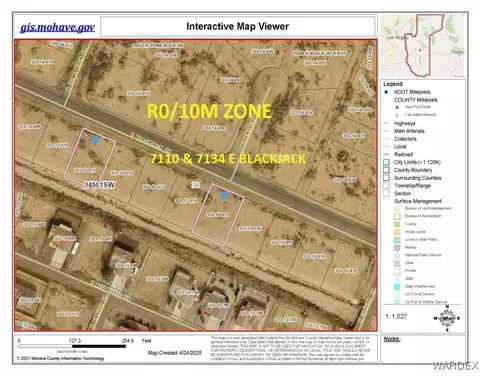Click the Highways line symbol
Screen dimensions: 480x376
(x=387, y=123)
